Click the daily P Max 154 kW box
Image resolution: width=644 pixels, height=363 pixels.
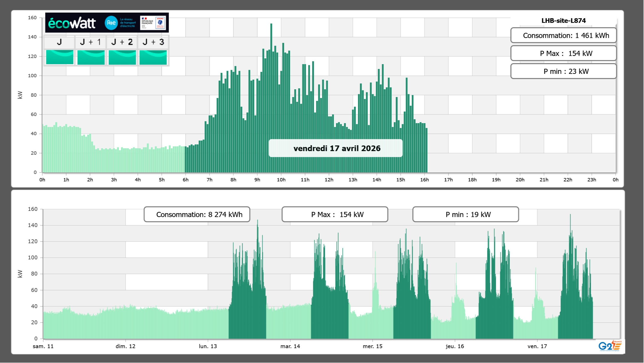point(563,53)
